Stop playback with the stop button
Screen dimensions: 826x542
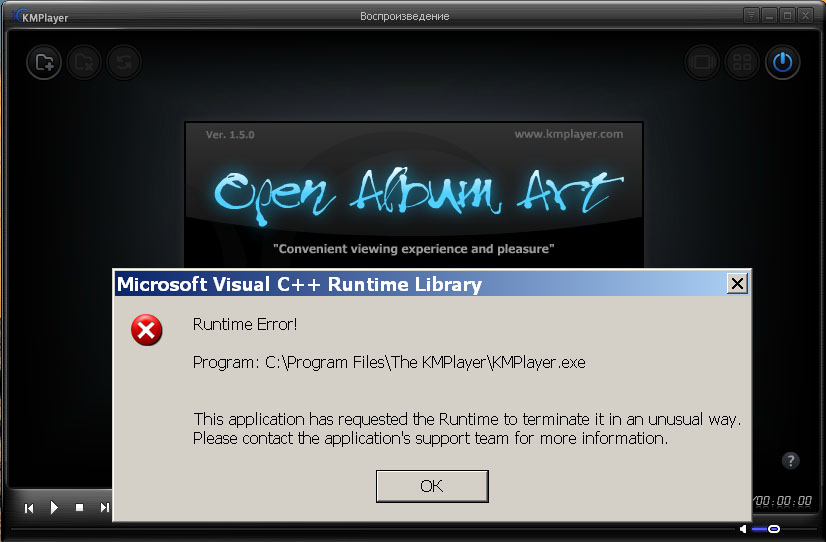click(80, 507)
